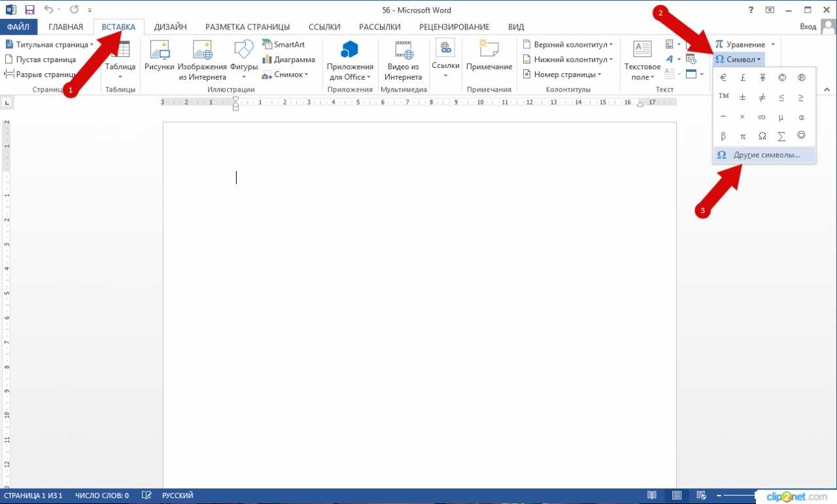Click the Вход sign-in link

[808, 27]
